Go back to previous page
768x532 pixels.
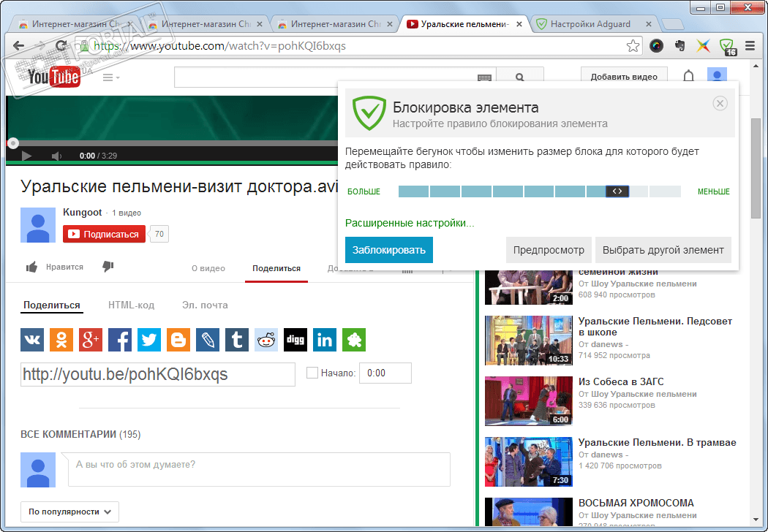pos(18,46)
